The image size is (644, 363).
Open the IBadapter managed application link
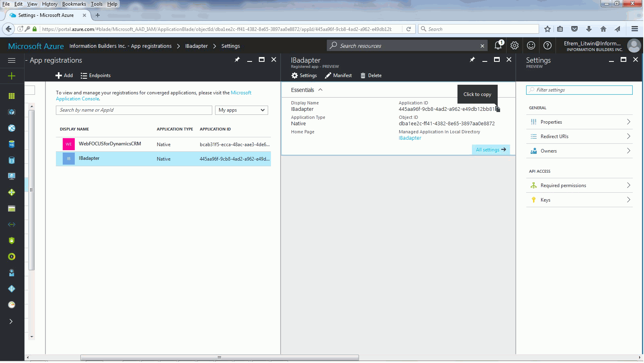(x=410, y=138)
